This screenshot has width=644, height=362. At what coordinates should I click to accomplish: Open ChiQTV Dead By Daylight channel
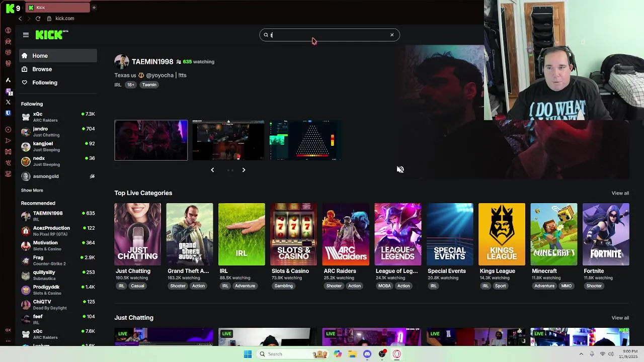coord(58,305)
